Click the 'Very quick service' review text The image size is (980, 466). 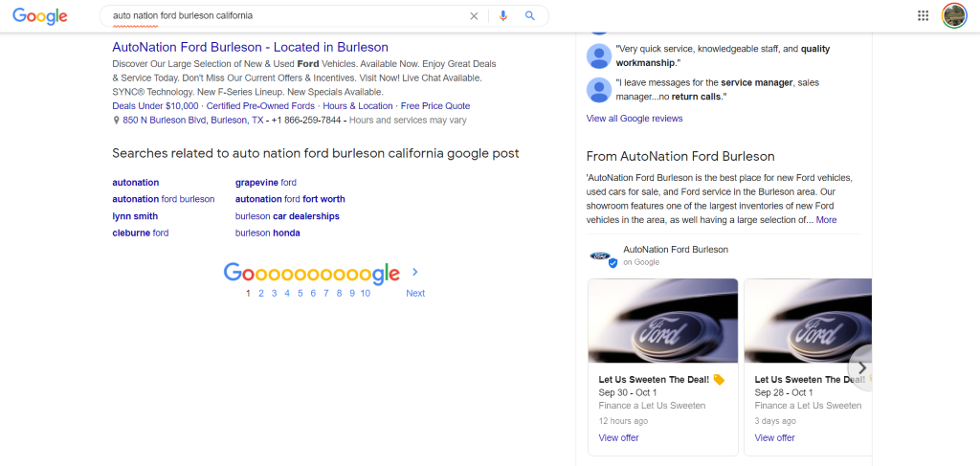(x=724, y=55)
